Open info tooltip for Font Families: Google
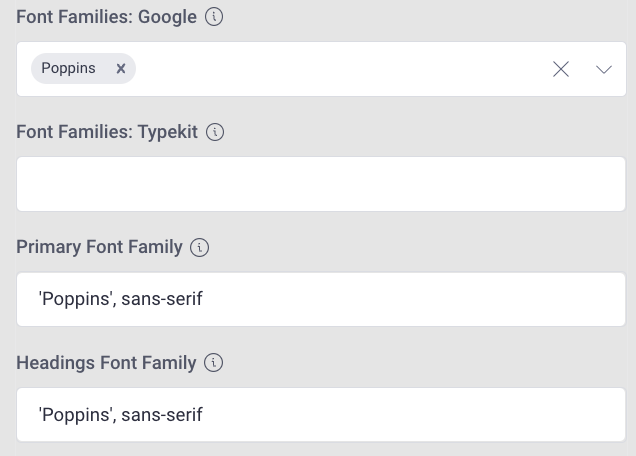 214,17
